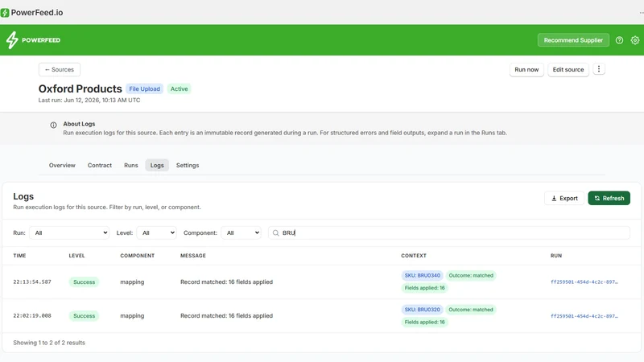The height and width of the screenshot is (362, 644).
Task: Click Run now button
Action: click(x=526, y=69)
